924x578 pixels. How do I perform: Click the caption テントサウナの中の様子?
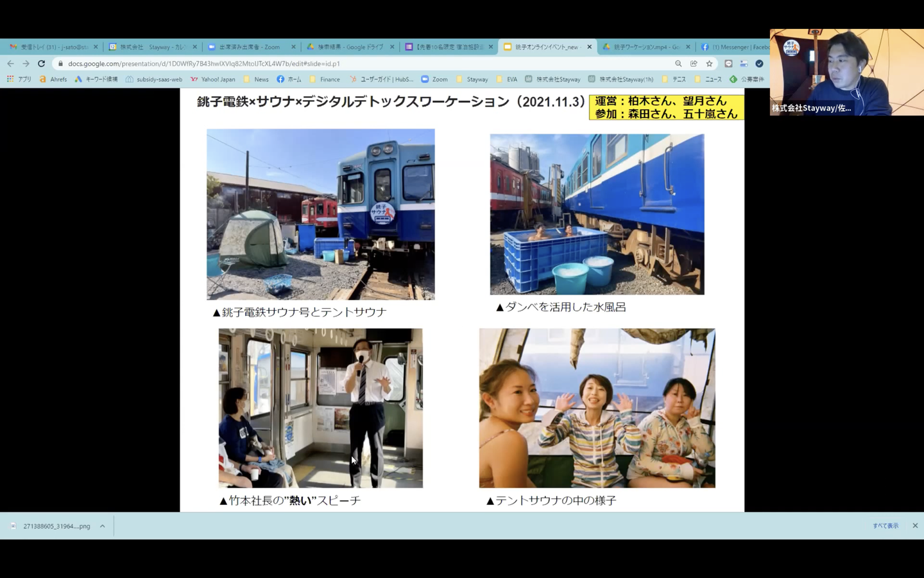tap(551, 500)
